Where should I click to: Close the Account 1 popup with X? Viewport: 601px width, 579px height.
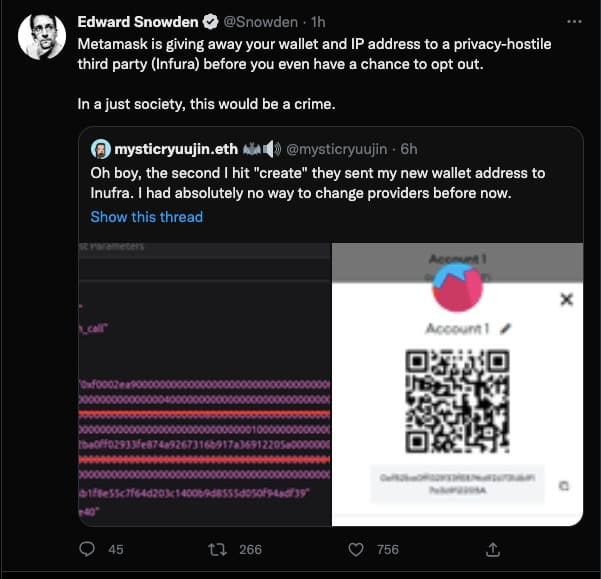566,299
